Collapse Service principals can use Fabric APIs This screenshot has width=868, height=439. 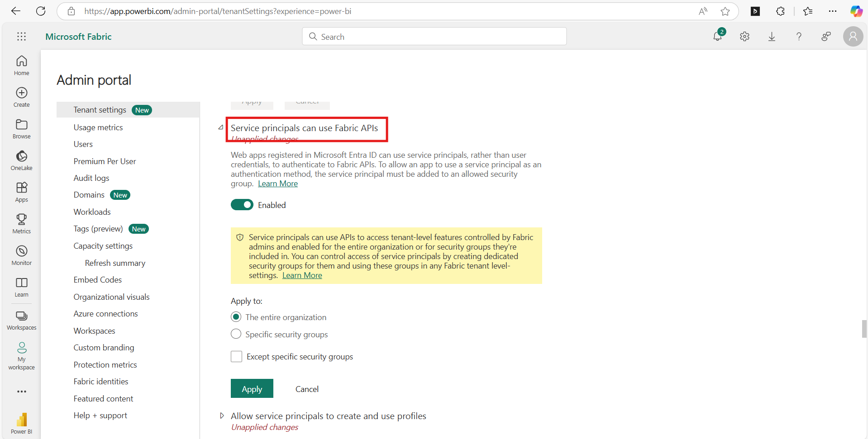[x=221, y=128]
